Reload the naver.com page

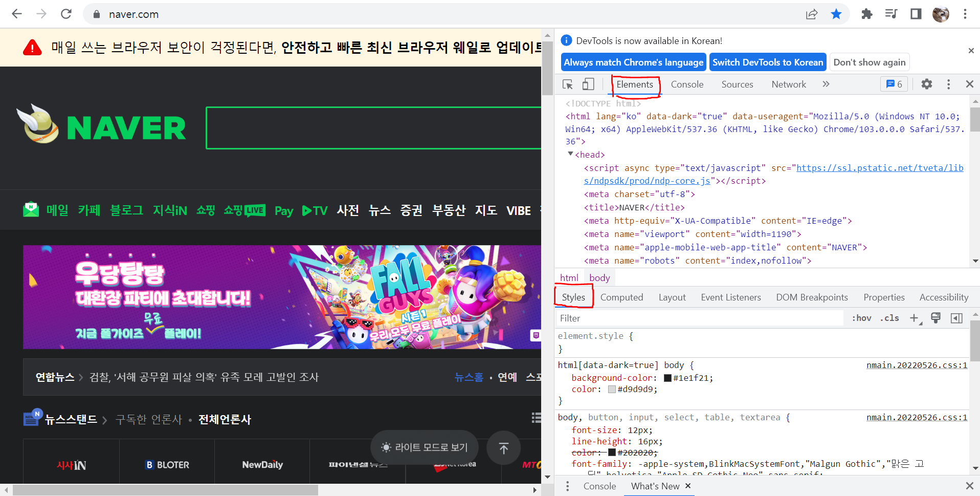[66, 14]
